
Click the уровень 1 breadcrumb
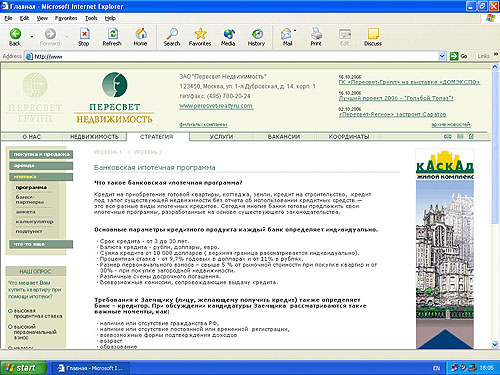pyautogui.click(x=108, y=152)
